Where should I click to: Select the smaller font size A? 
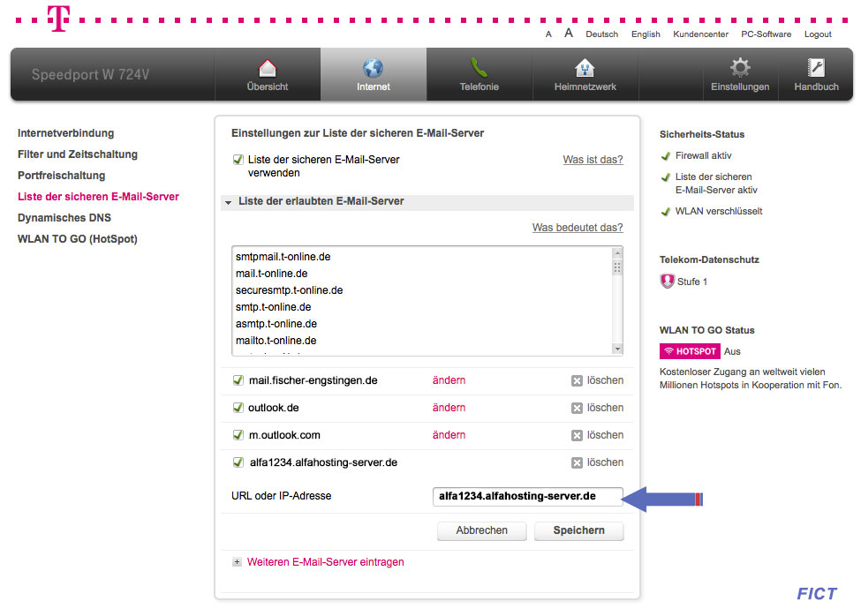coord(548,34)
